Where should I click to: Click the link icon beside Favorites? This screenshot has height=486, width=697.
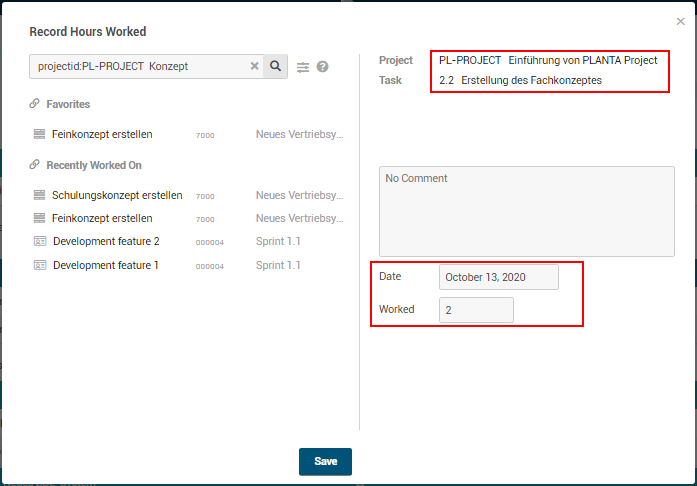tap(35, 104)
